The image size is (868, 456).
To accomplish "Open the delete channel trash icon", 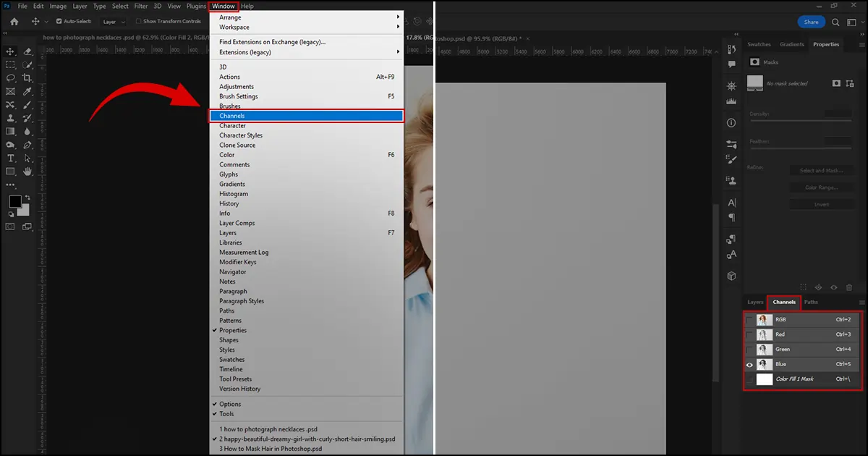I will click(850, 287).
